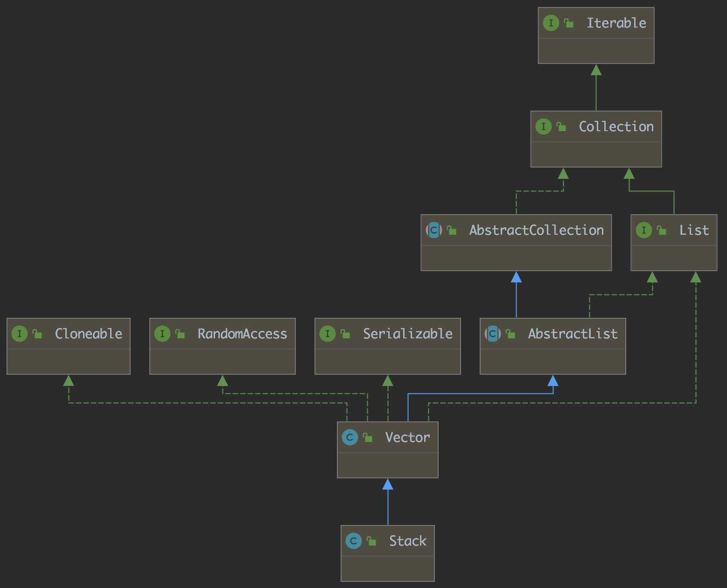Select the Stack name label
The width and height of the screenshot is (727, 588).
pyautogui.click(x=407, y=541)
